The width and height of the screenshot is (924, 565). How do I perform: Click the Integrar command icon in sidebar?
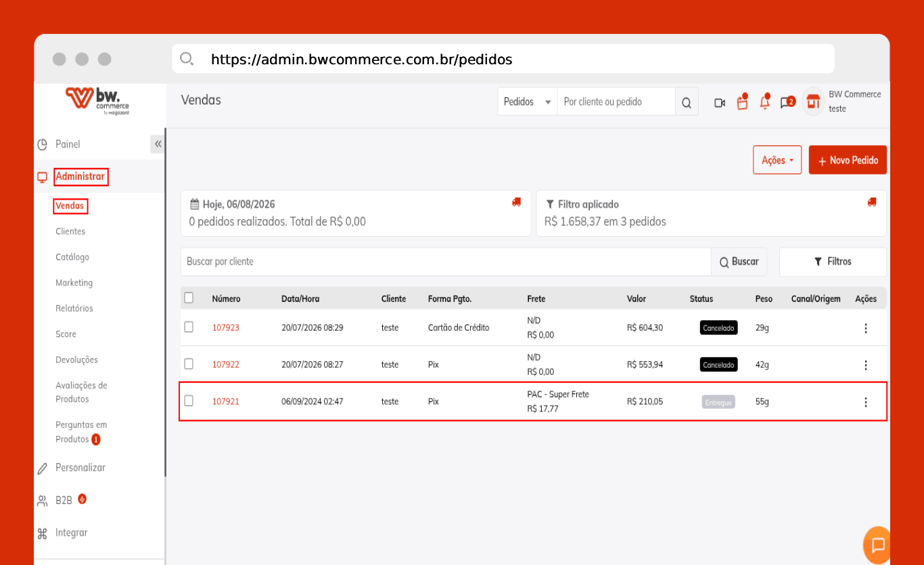(42, 533)
